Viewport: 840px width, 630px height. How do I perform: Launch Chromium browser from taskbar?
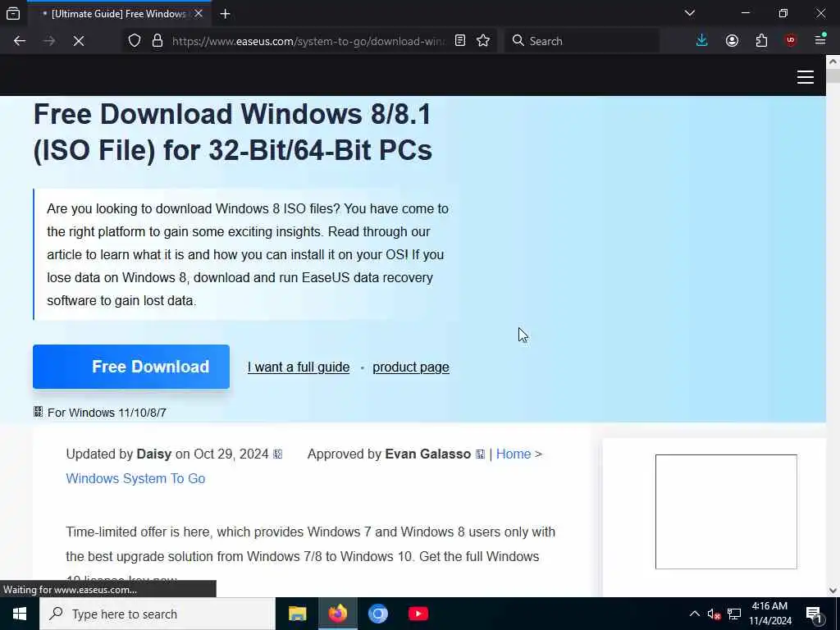[377, 614]
